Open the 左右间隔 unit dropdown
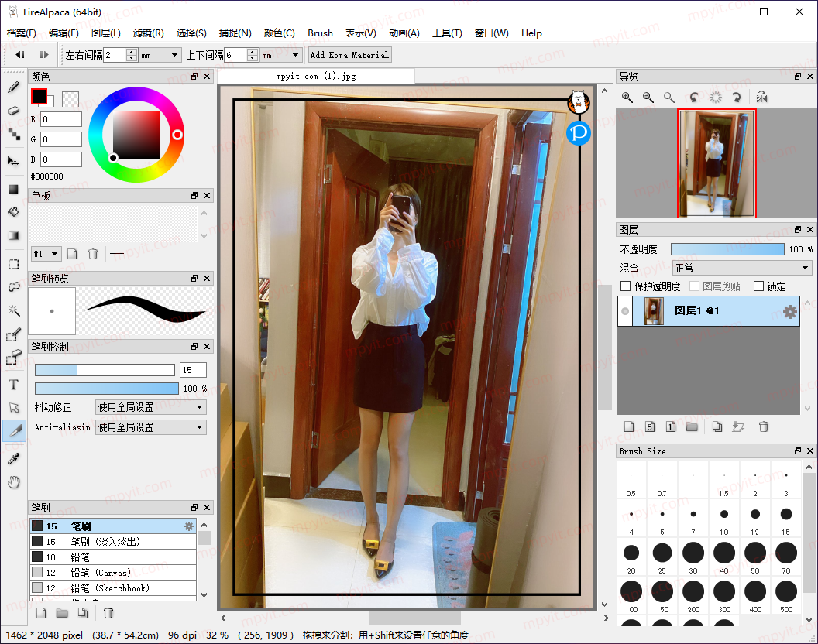This screenshot has width=818, height=644. (x=160, y=55)
